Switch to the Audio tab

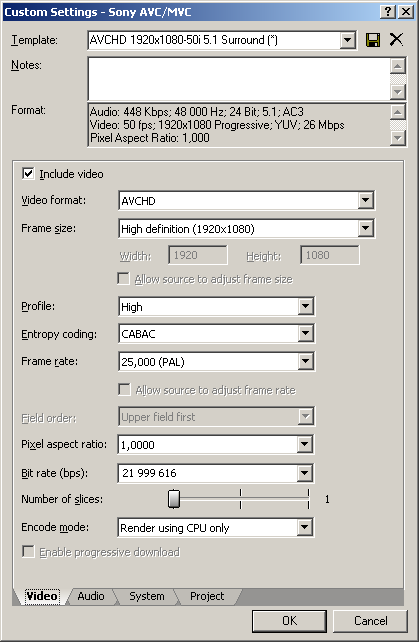pos(91,596)
